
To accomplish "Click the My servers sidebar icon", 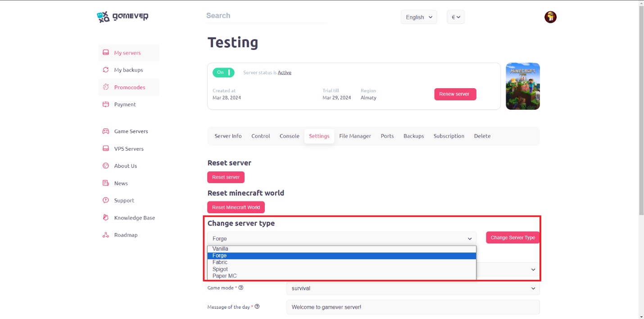I will (106, 53).
